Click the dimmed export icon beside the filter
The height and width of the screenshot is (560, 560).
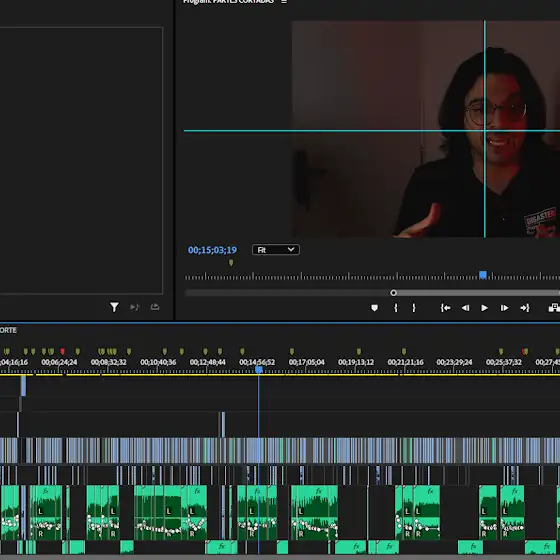click(155, 307)
